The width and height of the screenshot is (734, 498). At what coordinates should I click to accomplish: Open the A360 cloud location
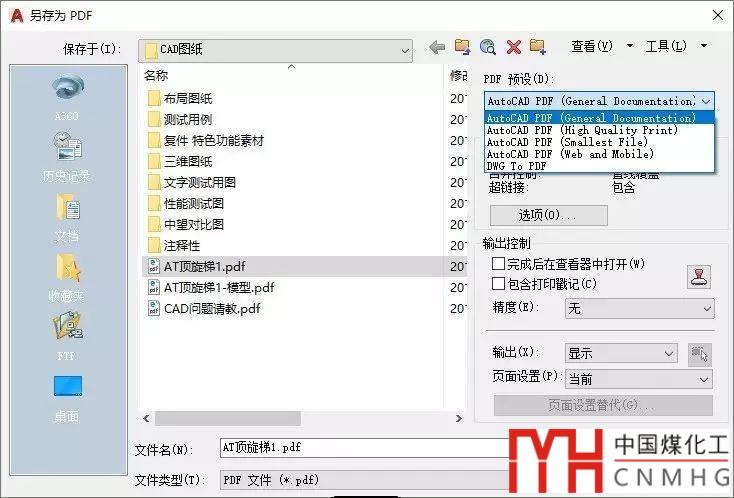tap(67, 97)
